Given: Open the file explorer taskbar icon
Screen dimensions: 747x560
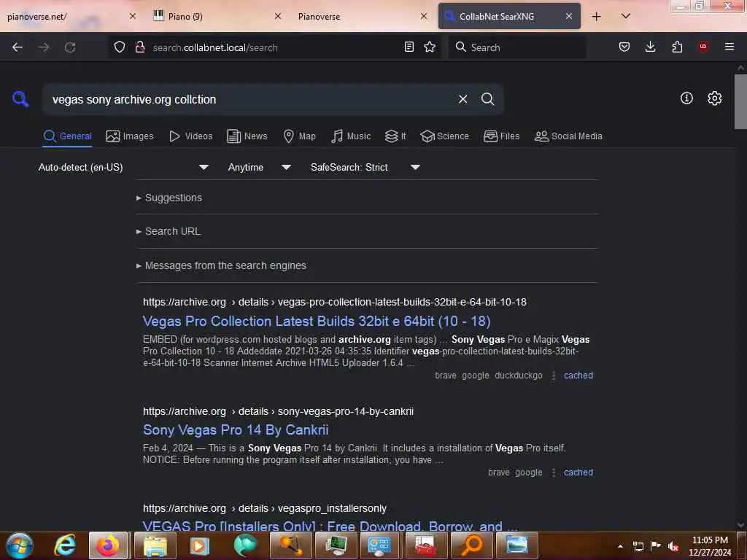Looking at the screenshot, I should click(155, 545).
